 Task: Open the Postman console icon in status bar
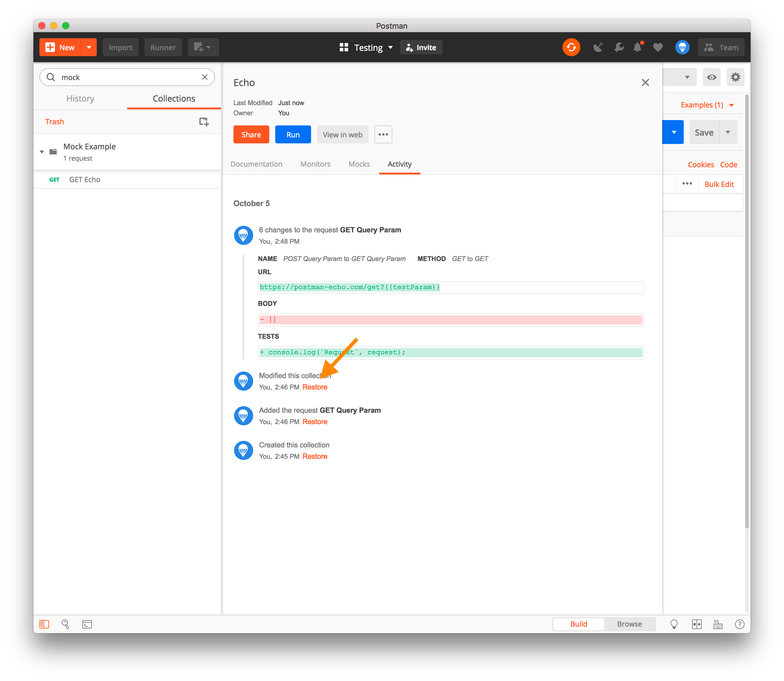87,624
